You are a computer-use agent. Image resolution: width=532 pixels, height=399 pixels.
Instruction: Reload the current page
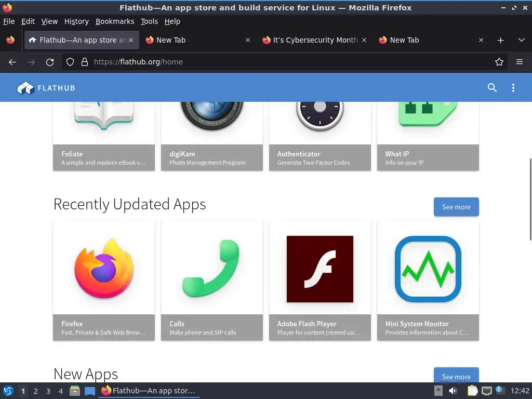tap(50, 62)
